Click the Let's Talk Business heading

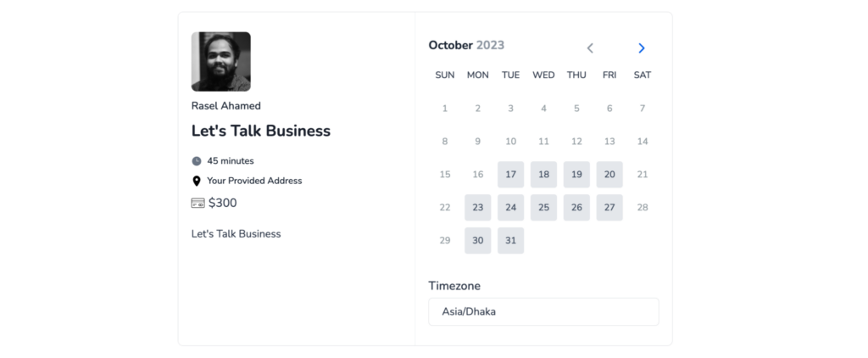click(261, 131)
